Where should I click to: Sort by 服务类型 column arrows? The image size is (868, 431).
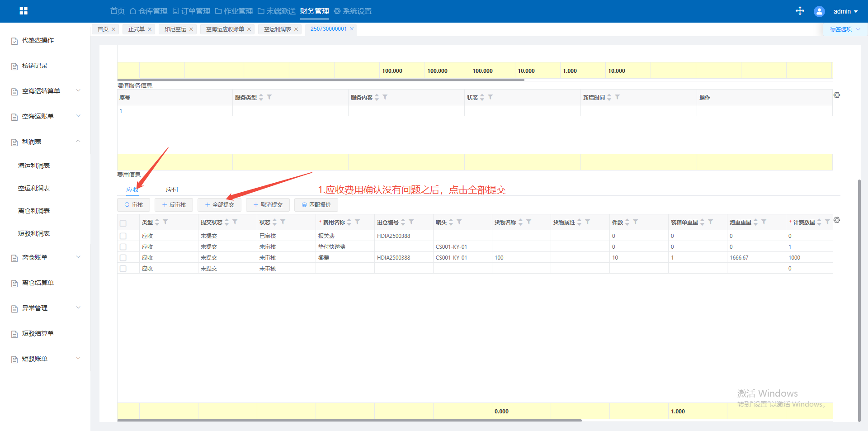tap(261, 98)
